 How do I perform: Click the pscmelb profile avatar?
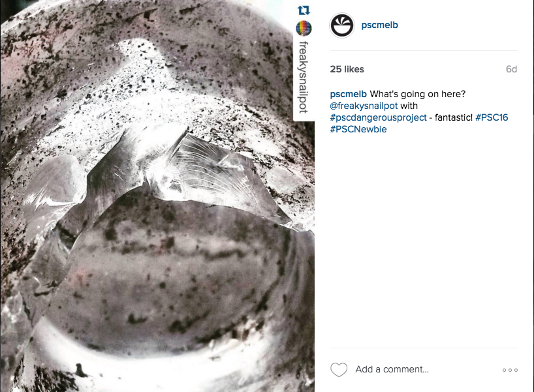pos(342,25)
